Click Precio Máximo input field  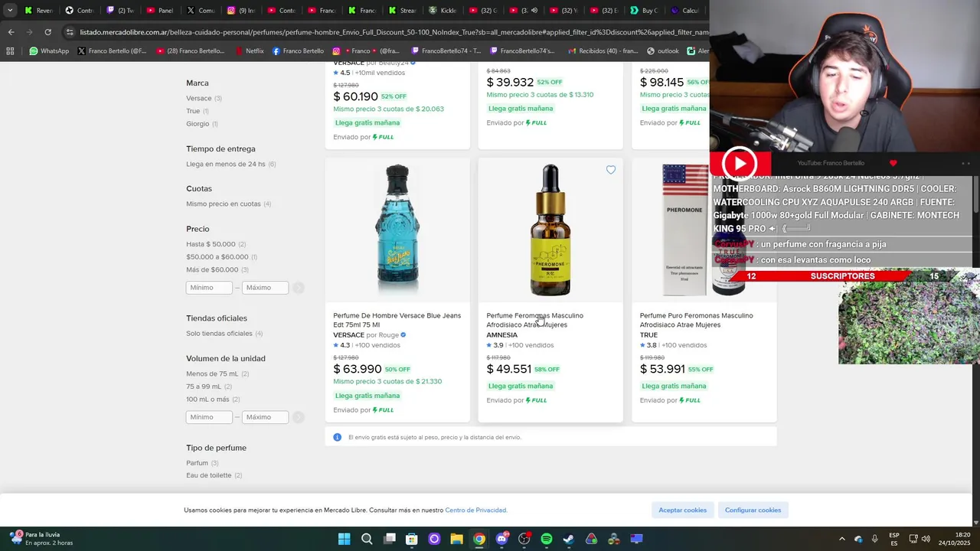[265, 288]
